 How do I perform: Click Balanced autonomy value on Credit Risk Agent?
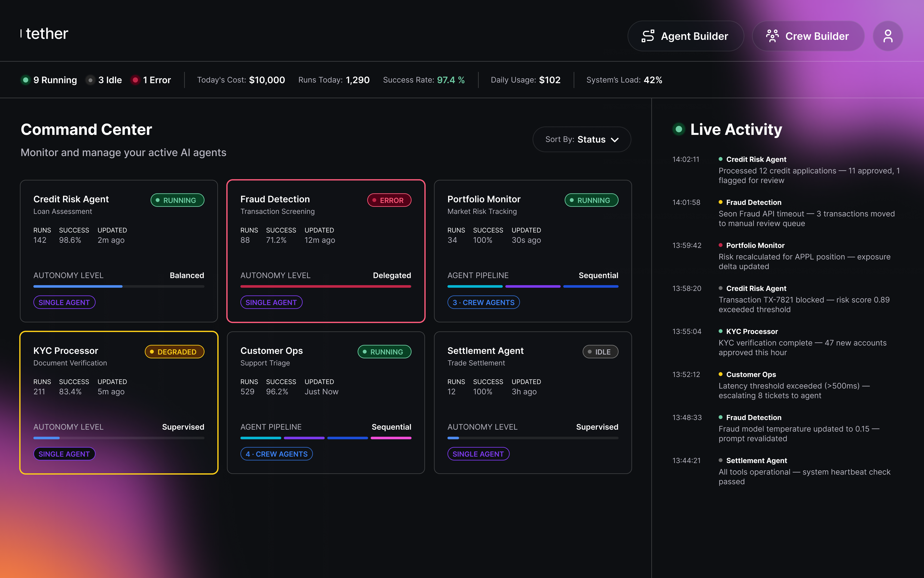click(187, 275)
